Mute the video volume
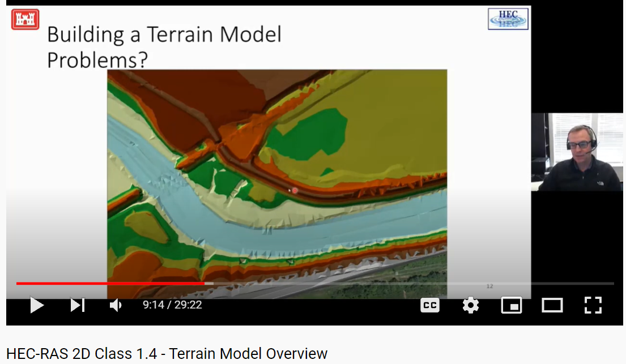The image size is (626, 364). [x=116, y=305]
